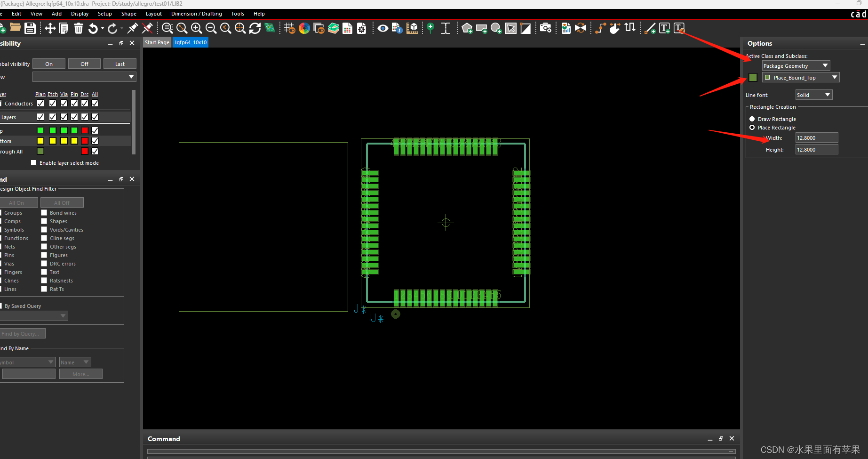The height and width of the screenshot is (459, 868).
Task: Toggle the Shapes find filter checkbox
Action: pyautogui.click(x=44, y=221)
